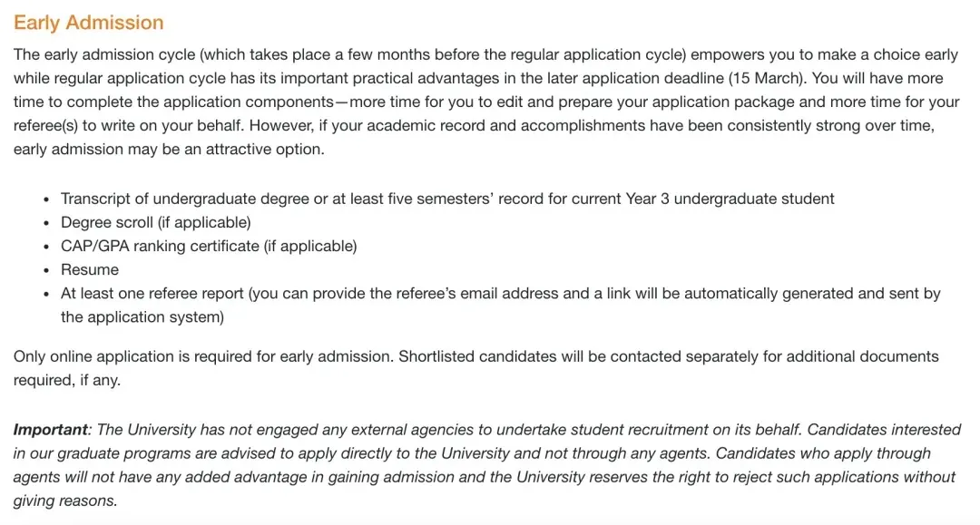The height and width of the screenshot is (525, 980).
Task: Click the bold 'Important' label
Action: point(51,429)
